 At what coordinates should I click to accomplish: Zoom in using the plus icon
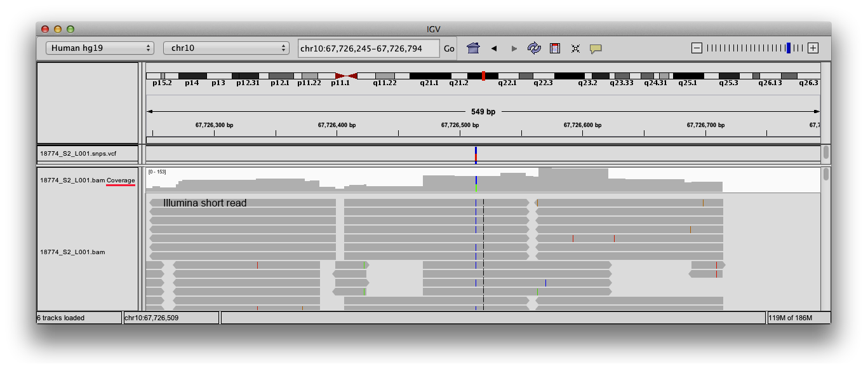pyautogui.click(x=813, y=46)
